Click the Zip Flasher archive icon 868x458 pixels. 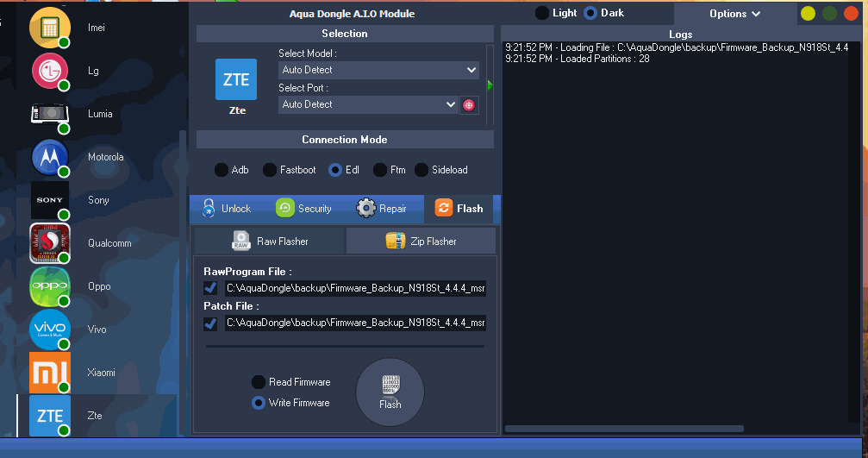pyautogui.click(x=396, y=241)
